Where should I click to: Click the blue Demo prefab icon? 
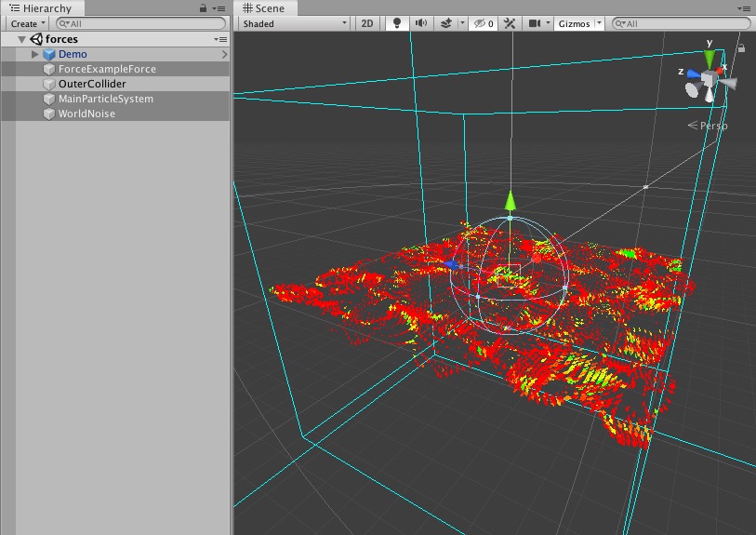click(x=49, y=54)
